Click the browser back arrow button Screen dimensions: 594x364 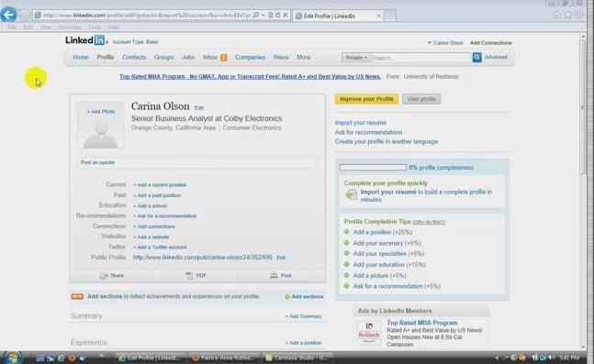pyautogui.click(x=8, y=15)
